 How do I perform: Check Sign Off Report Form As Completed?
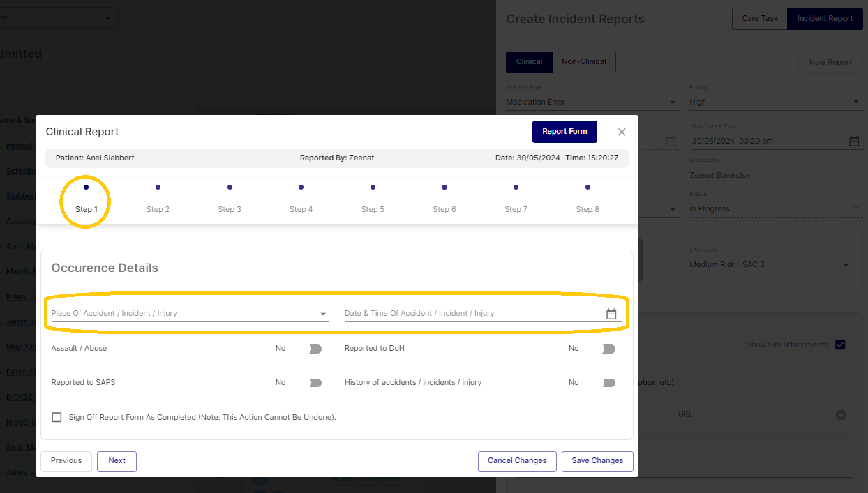coord(57,417)
